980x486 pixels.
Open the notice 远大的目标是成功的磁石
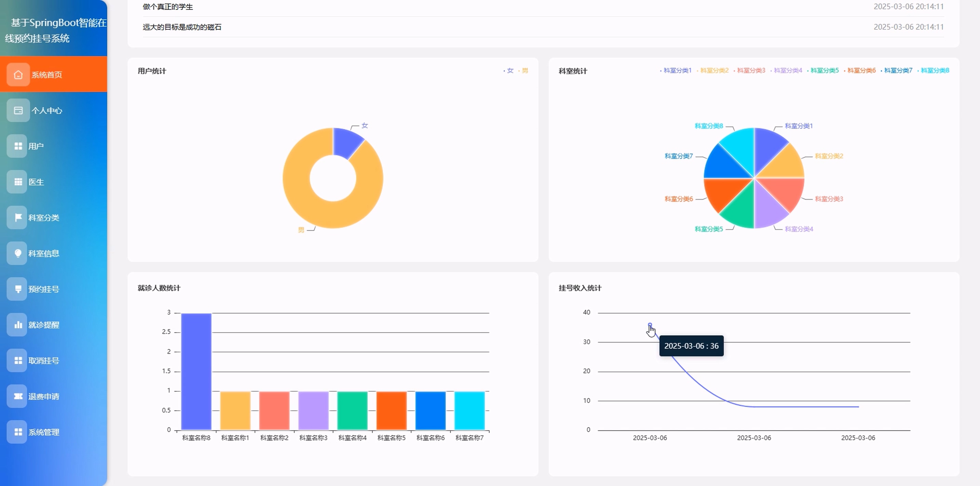click(x=182, y=27)
